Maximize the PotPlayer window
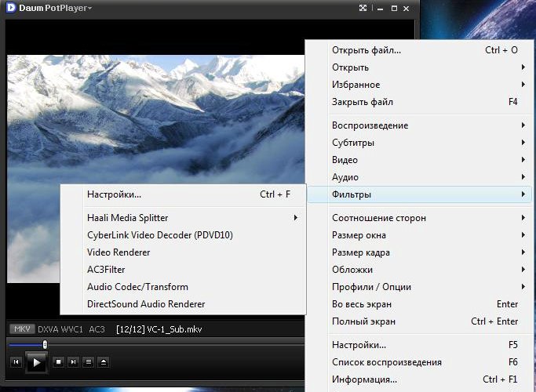The width and height of the screenshot is (536, 392). 396,8
